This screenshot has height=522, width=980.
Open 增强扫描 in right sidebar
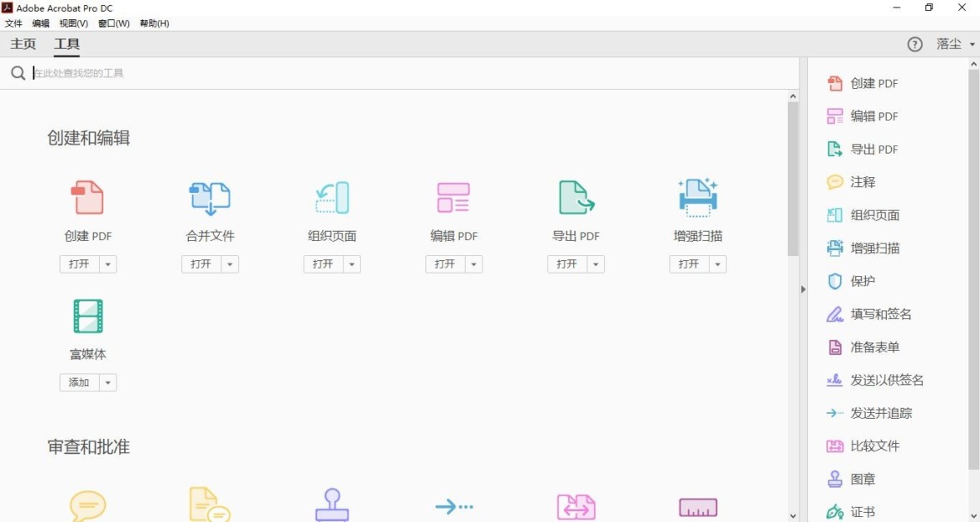click(x=864, y=248)
